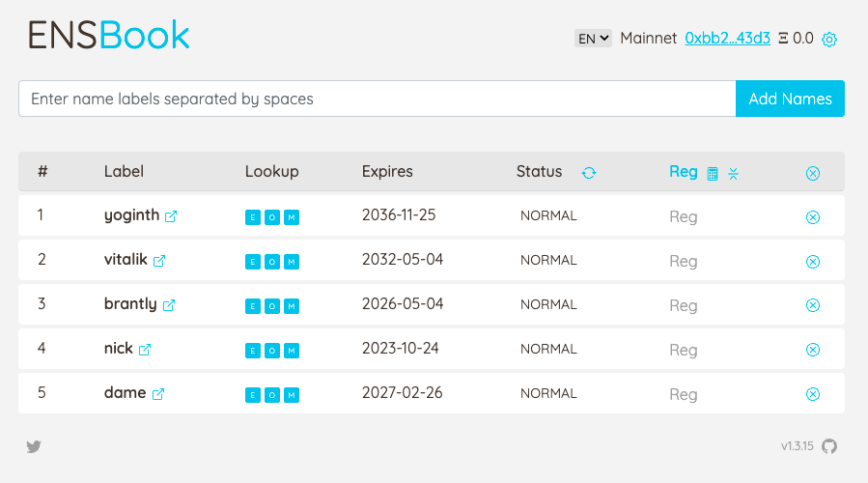Screen dimensions: 868x483
Task: Click the O lookup badge for brantly
Action: [x=272, y=306]
